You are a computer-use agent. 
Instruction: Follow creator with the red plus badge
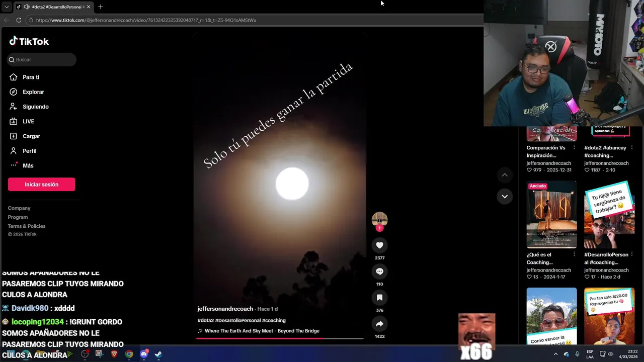point(379,228)
